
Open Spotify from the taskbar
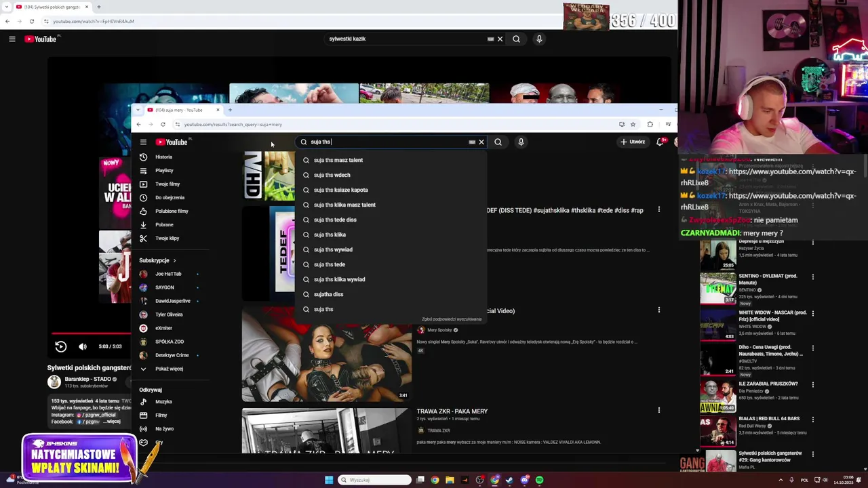click(539, 480)
